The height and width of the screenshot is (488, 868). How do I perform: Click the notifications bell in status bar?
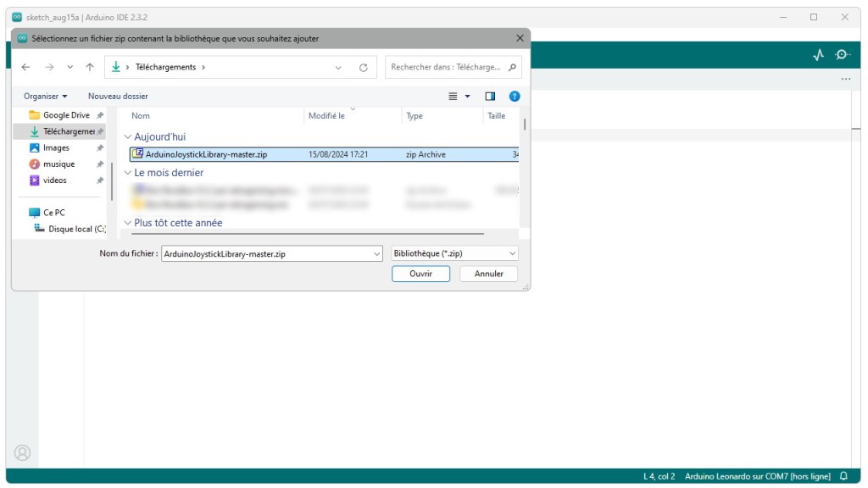(843, 476)
